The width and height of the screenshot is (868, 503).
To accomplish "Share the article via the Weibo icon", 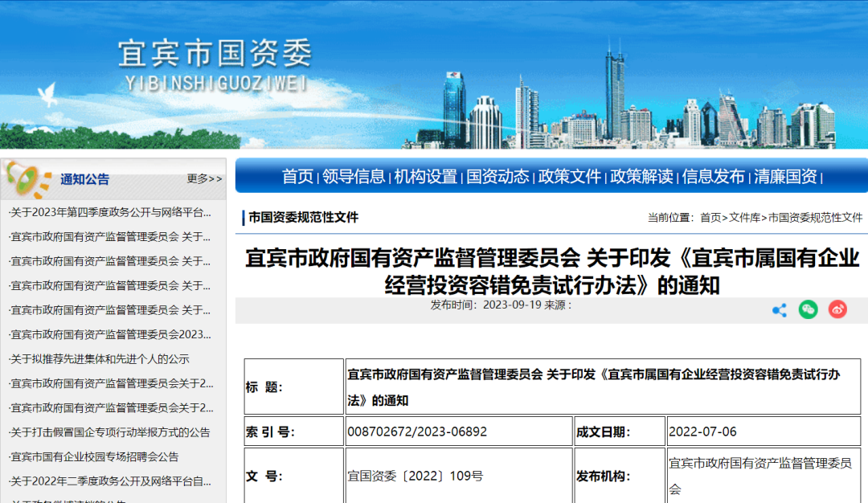I will (837, 309).
